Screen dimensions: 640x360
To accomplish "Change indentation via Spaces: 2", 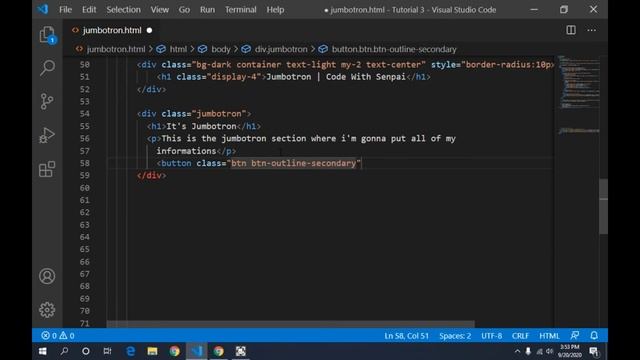I will 455,336.
